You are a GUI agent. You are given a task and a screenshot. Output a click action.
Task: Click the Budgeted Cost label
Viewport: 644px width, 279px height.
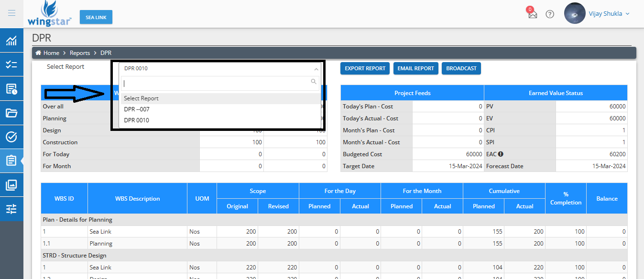362,154
